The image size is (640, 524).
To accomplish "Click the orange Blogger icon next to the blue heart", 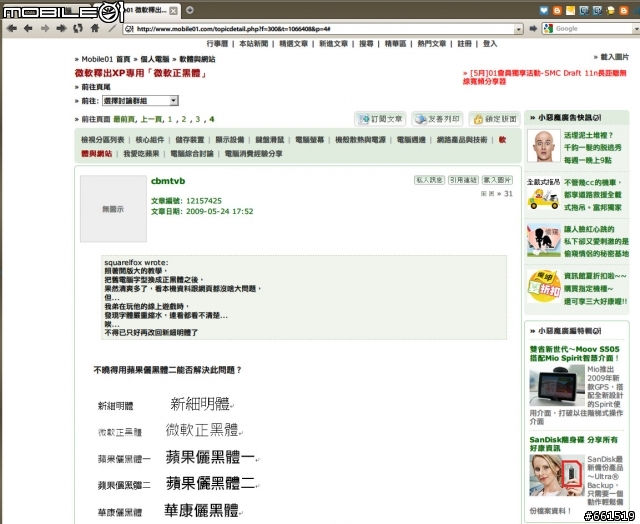I will pyautogui.click(x=557, y=11).
